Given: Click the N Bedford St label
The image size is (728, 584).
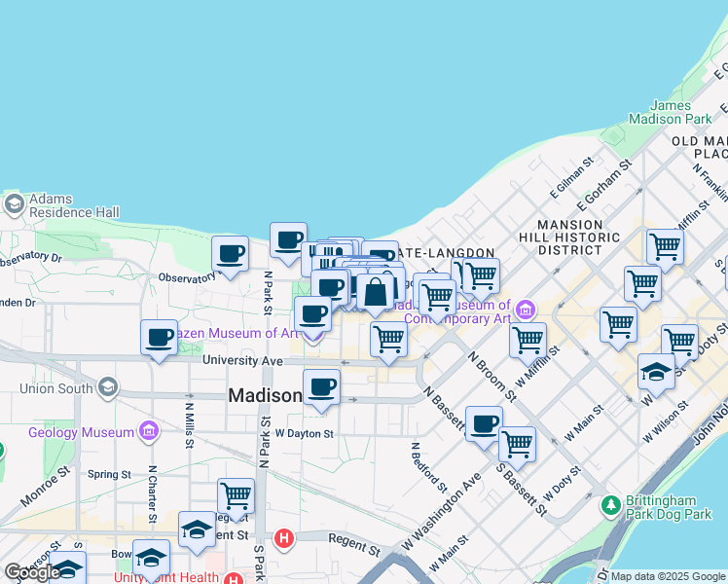Looking at the screenshot, I should 429,467.
